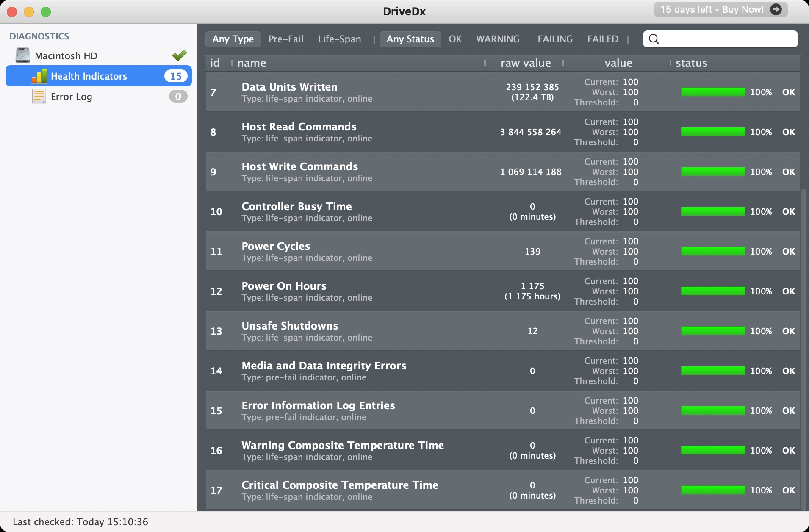Click the 100% label for Power On Hours
Viewport: 809px width, 532px height.
[761, 291]
